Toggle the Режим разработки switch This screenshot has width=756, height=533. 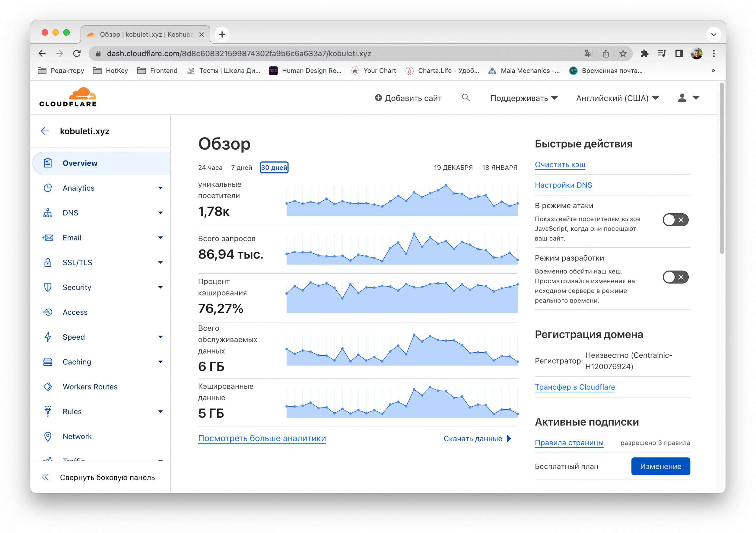click(675, 277)
